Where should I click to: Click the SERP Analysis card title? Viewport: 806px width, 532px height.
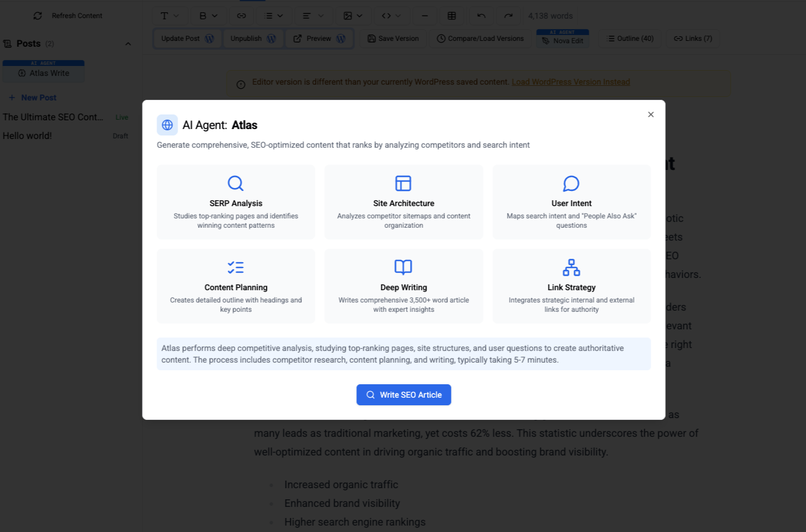click(x=236, y=203)
